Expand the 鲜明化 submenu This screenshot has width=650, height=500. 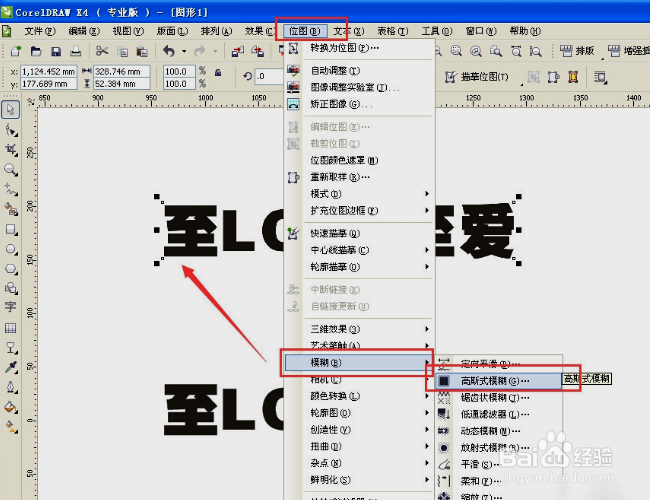coord(369,480)
